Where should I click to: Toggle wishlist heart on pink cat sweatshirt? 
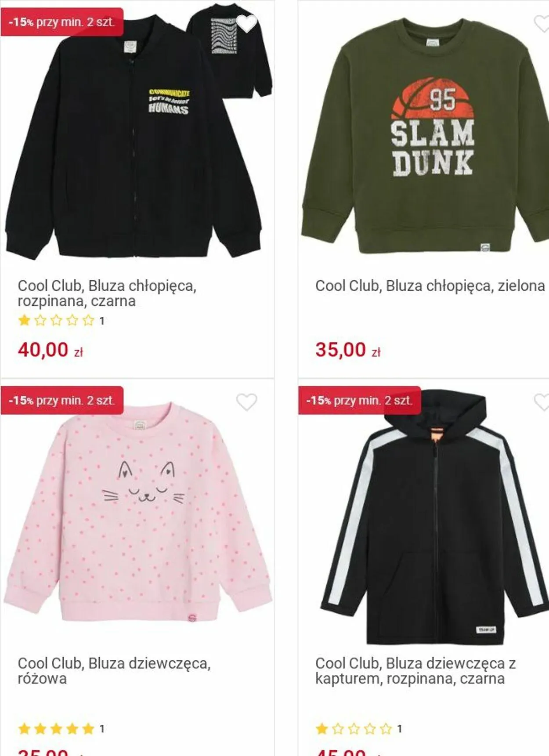click(246, 402)
